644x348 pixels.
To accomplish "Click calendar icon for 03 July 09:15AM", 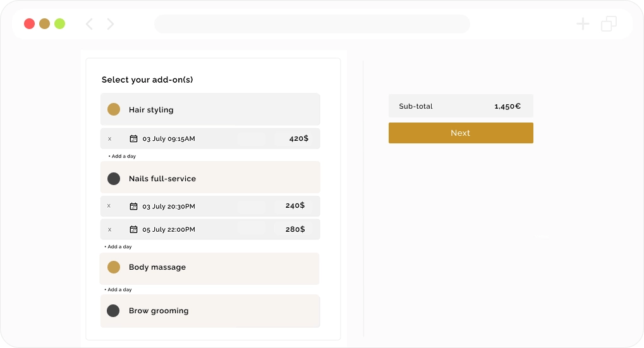I will click(x=133, y=138).
